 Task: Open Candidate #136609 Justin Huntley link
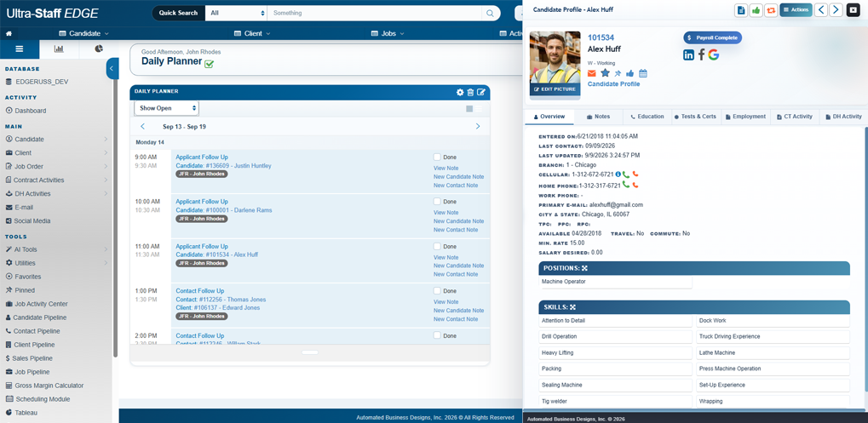(x=224, y=166)
